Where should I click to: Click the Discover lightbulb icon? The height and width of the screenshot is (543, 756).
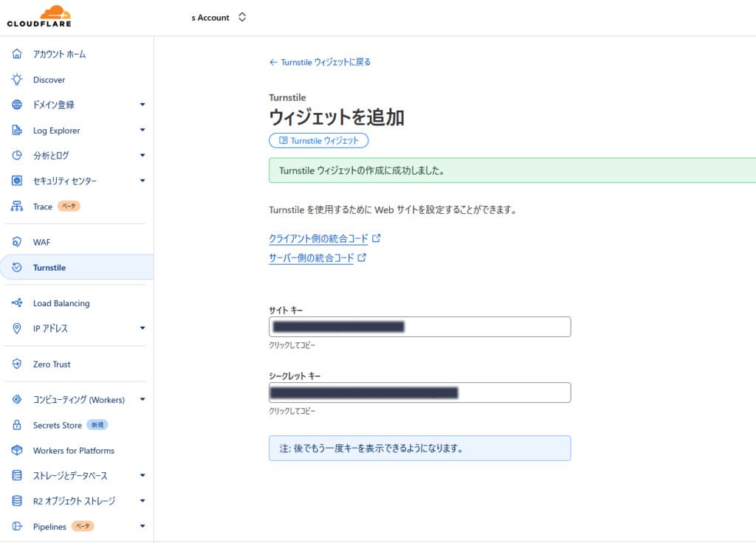tap(17, 80)
